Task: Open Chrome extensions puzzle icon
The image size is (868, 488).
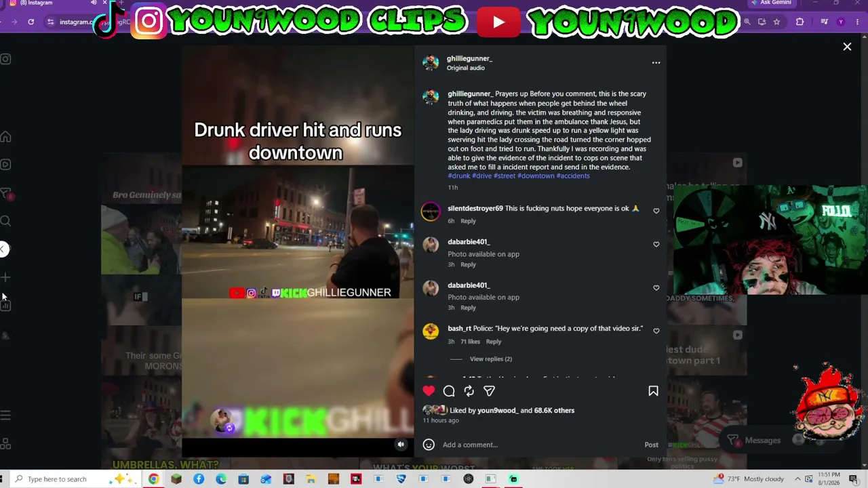Action: (x=800, y=22)
